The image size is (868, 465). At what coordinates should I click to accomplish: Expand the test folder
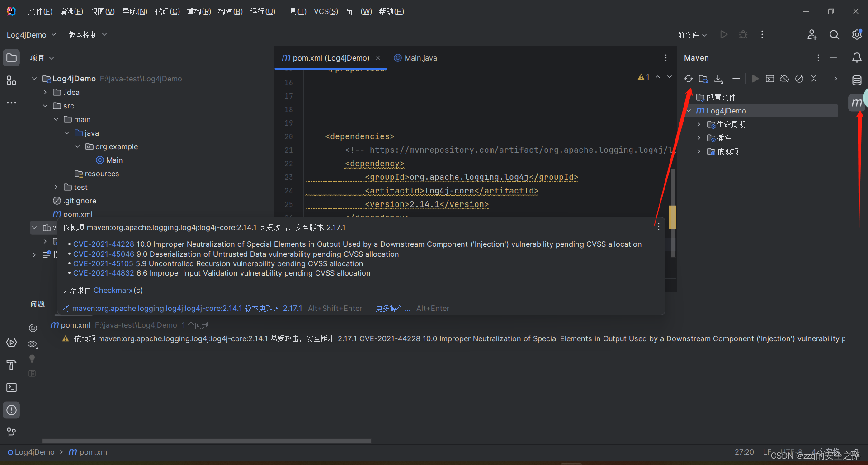pos(56,187)
